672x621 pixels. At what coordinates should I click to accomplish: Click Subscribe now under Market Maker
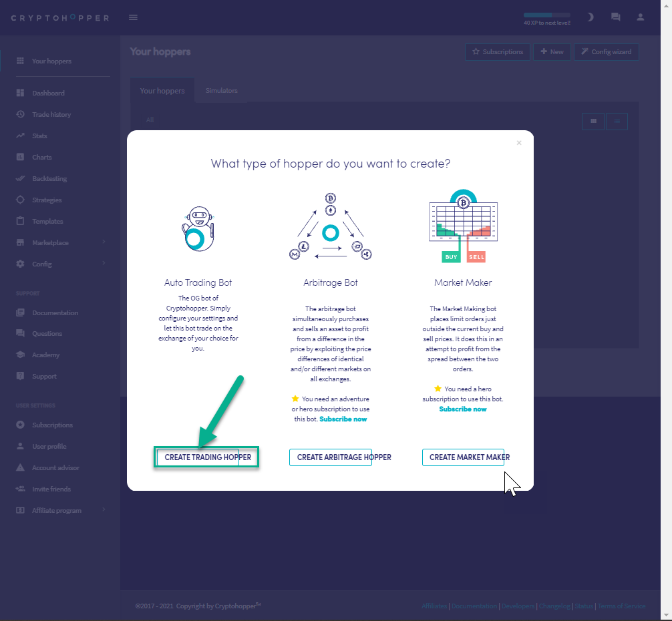(x=463, y=409)
